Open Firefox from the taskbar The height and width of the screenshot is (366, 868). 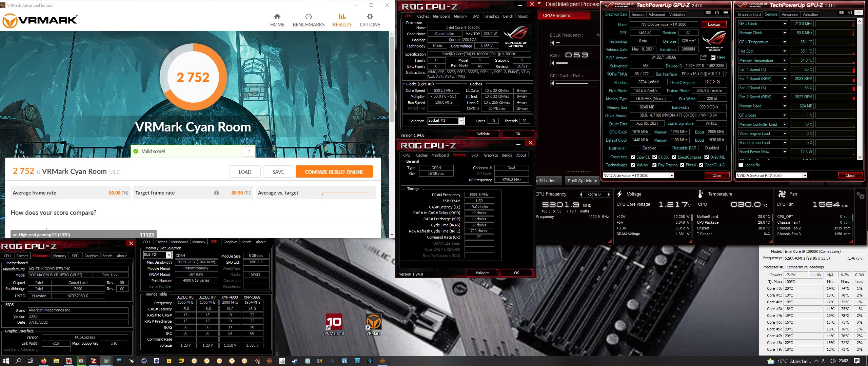point(43,361)
